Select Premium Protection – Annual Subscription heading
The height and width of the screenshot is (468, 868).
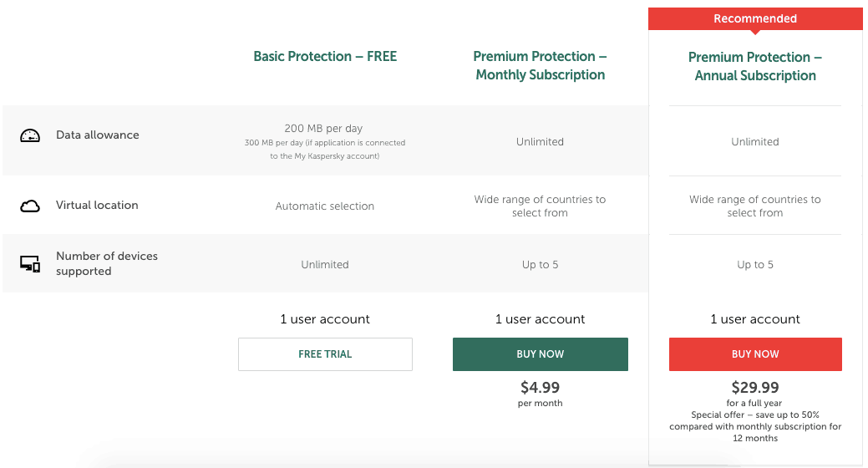tap(755, 66)
